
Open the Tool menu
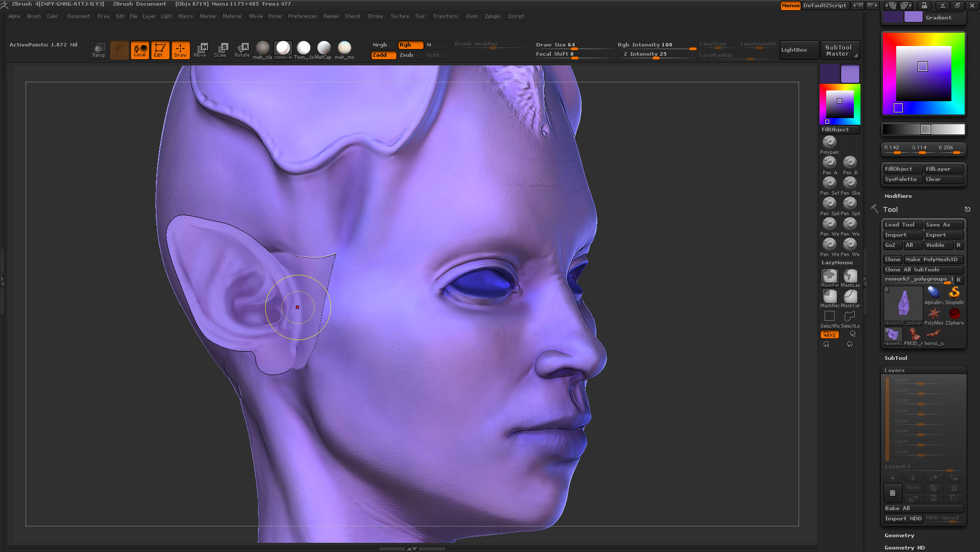coord(420,16)
